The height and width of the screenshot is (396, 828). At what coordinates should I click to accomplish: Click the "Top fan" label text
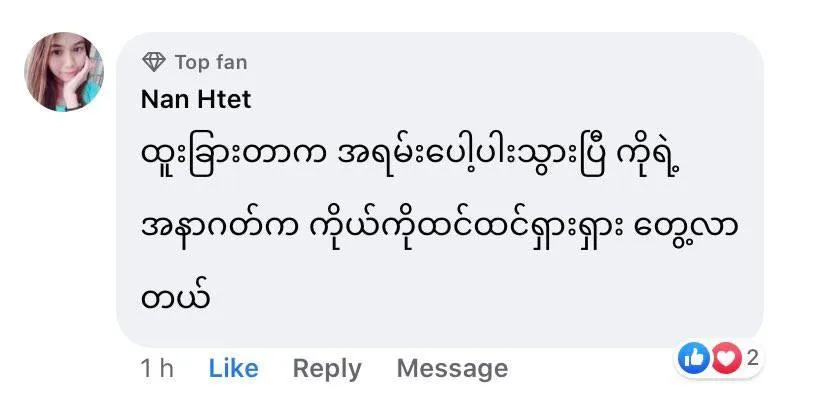[211, 62]
